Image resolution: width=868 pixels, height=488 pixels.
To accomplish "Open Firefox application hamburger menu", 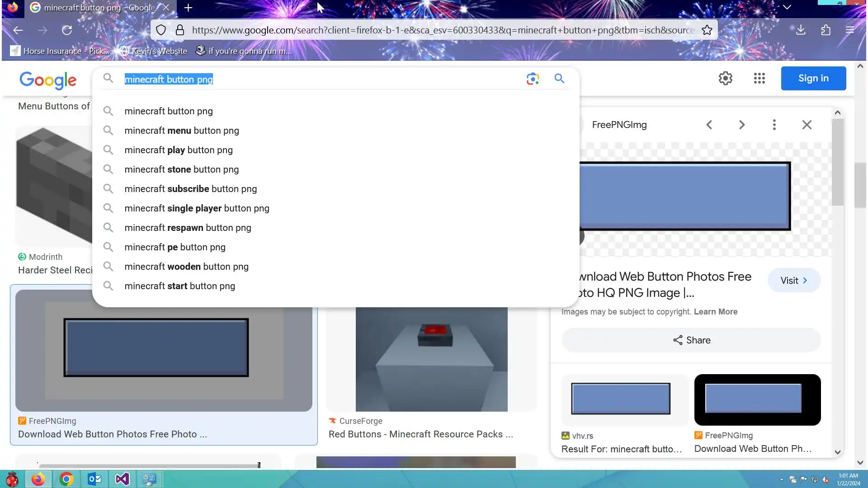I will coord(850,30).
